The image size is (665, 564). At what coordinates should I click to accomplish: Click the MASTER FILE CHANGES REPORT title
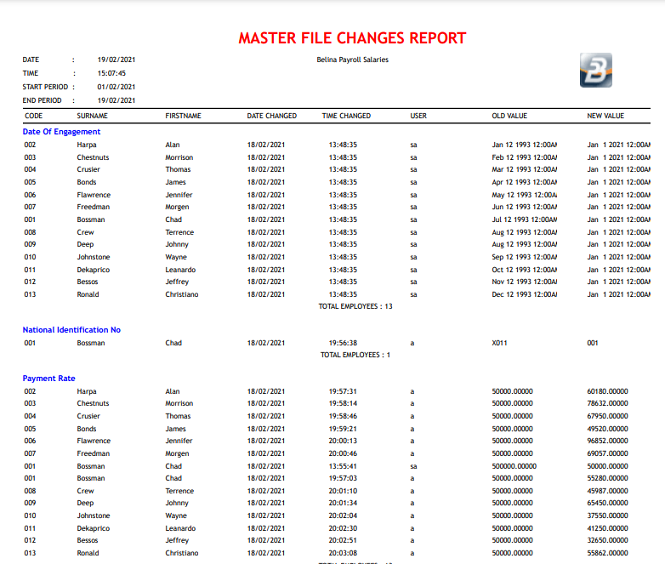[x=352, y=38]
